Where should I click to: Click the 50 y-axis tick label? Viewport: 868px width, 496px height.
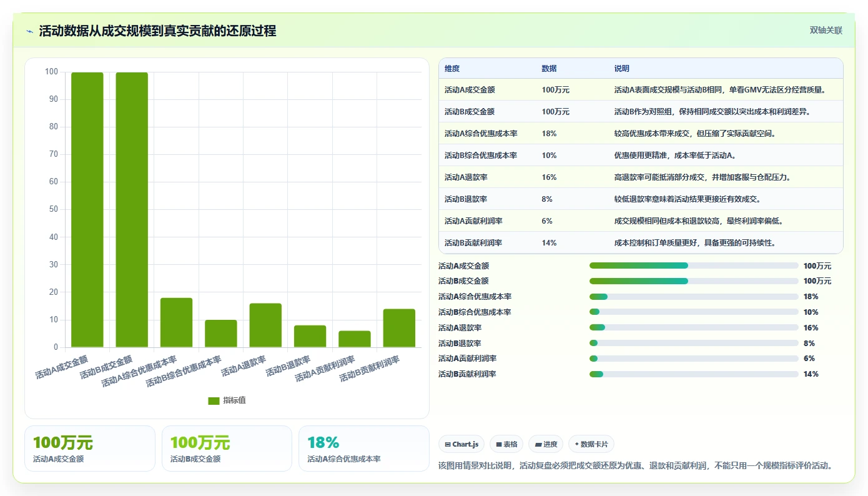[x=54, y=210]
